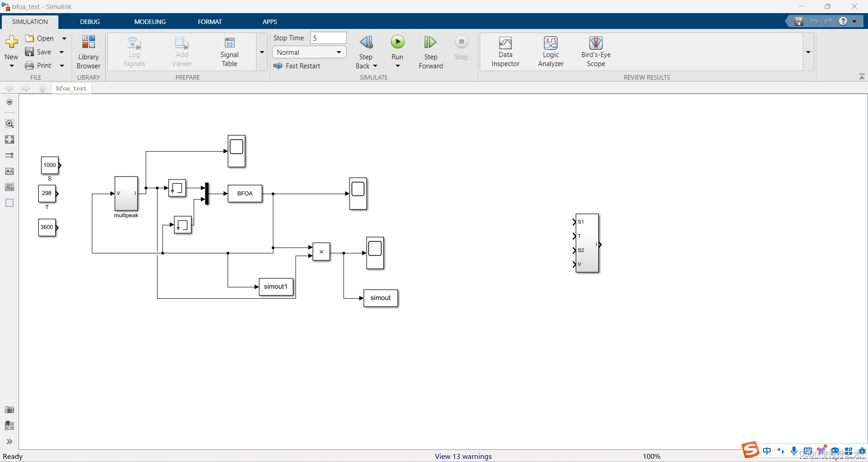This screenshot has height=462, width=868.
Task: Toggle Fast Restart
Action: [297, 66]
